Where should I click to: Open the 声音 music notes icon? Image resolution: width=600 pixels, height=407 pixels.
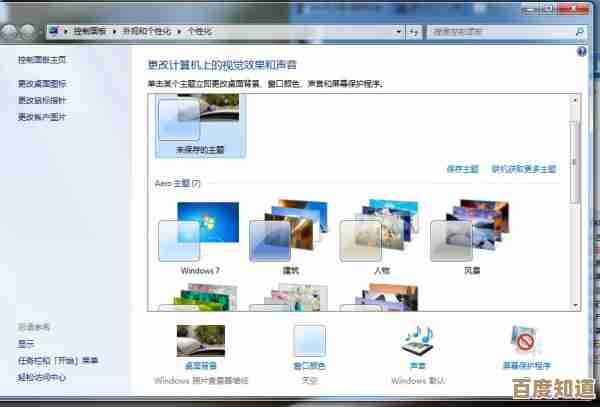point(417,340)
